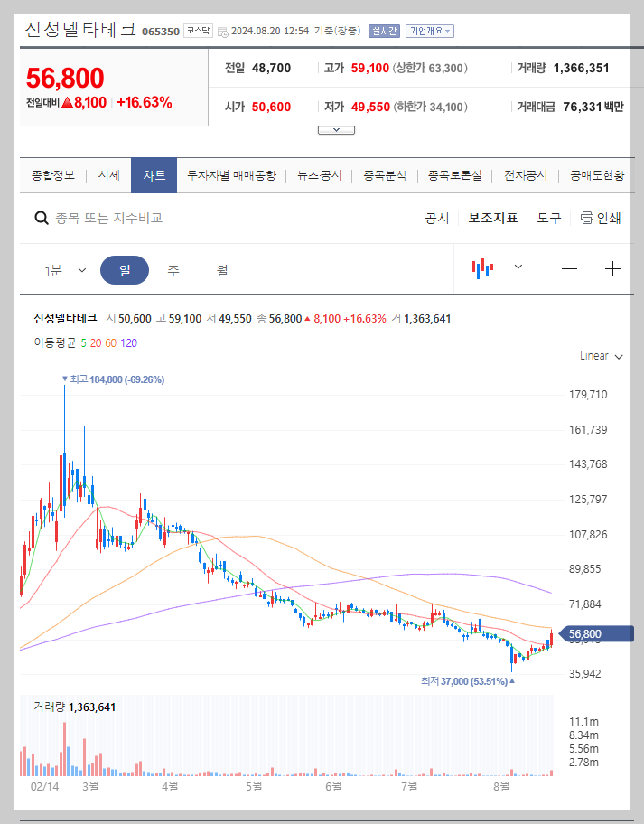Image resolution: width=644 pixels, height=824 pixels.
Task: Select the 일 daily period
Action: pyautogui.click(x=125, y=270)
